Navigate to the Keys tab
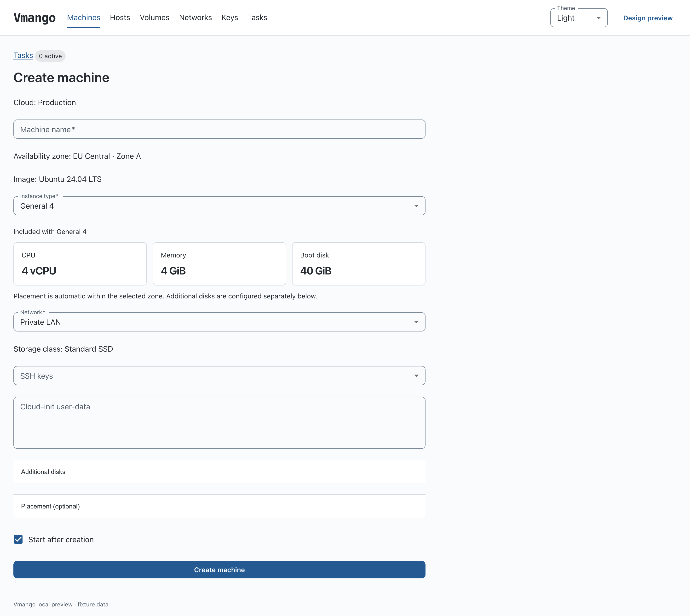Screen dimensions: 690x616 click(x=230, y=17)
